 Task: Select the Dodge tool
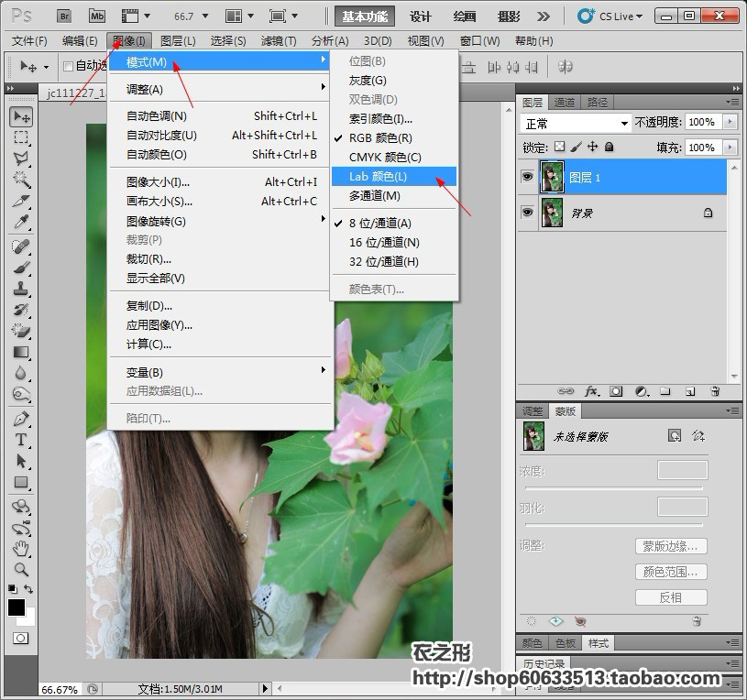tap(21, 394)
